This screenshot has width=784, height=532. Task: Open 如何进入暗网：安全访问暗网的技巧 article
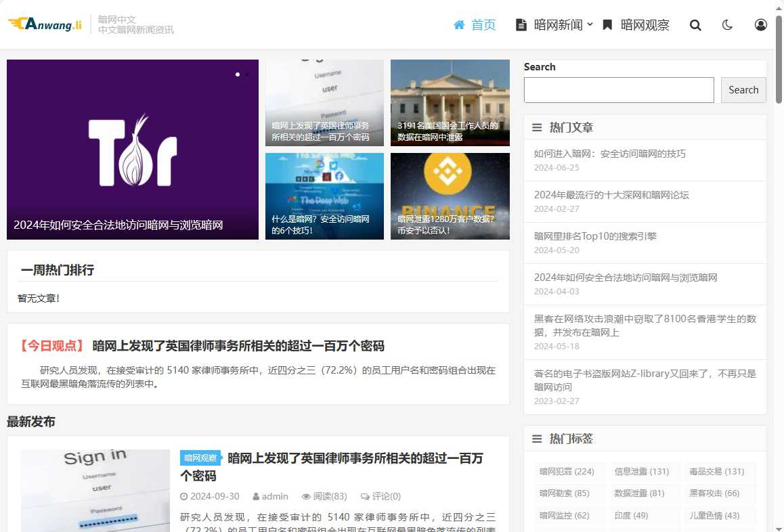coord(609,154)
